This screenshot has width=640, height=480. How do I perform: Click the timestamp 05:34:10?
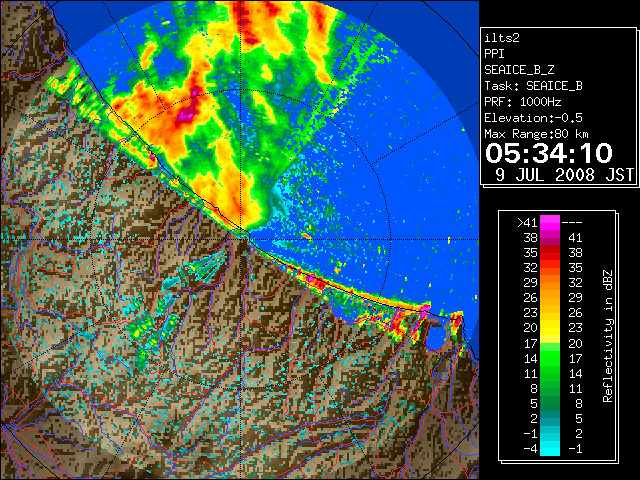[x=549, y=153]
